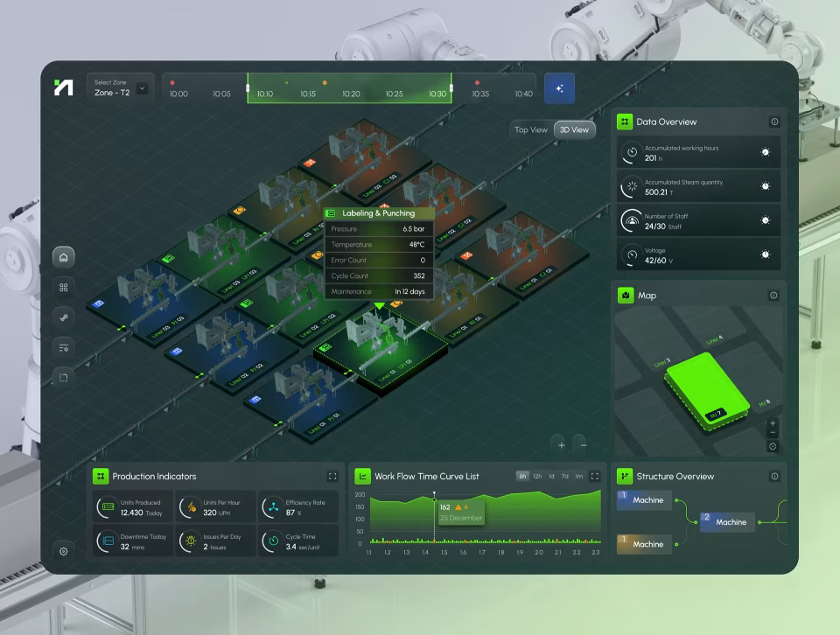Click the left handle of the timeline range

pyautogui.click(x=248, y=88)
